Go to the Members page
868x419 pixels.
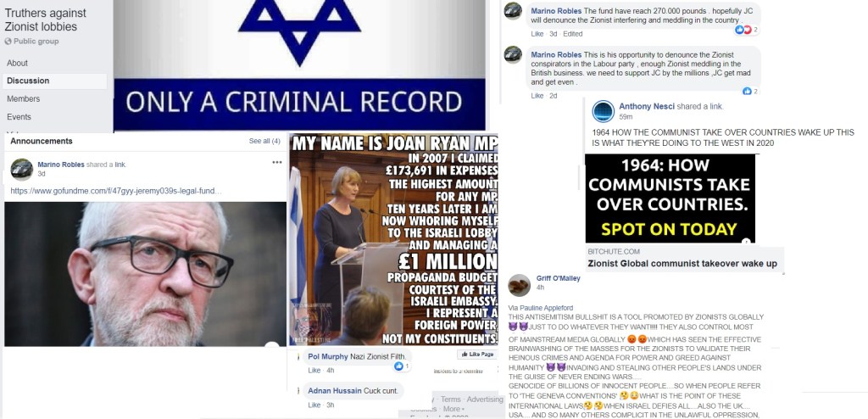tap(23, 98)
